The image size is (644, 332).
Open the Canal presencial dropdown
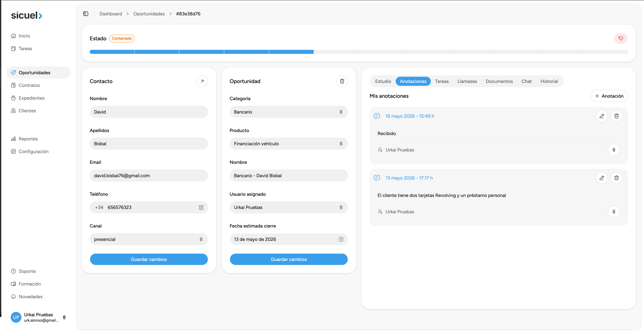pyautogui.click(x=149, y=239)
